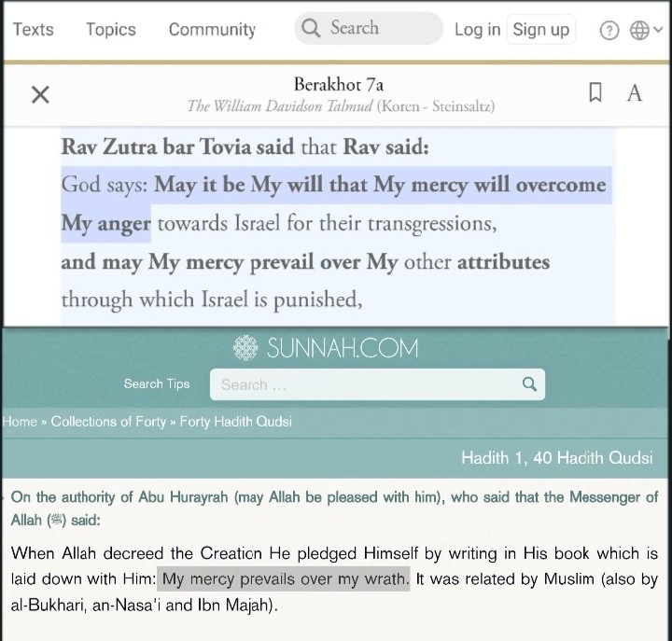The width and height of the screenshot is (672, 641).
Task: Open the Community menu
Action: point(212,29)
